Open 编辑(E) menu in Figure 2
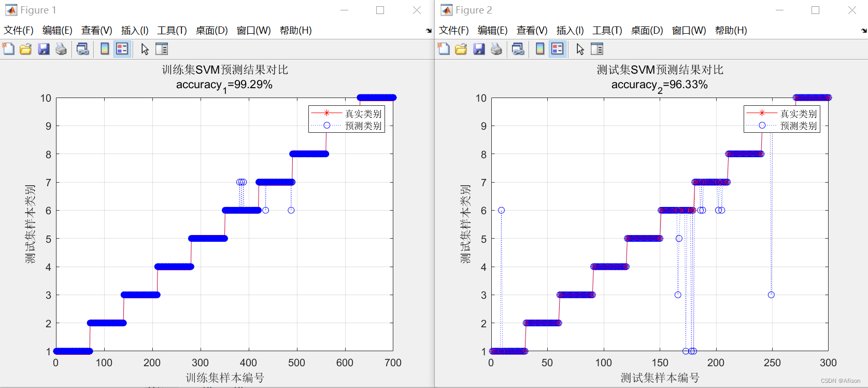Screen dimensions: 868x388 [493, 30]
